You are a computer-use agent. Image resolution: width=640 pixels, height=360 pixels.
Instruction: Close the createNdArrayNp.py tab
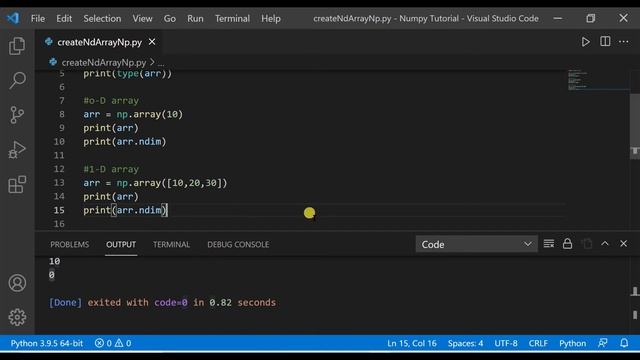[152, 42]
